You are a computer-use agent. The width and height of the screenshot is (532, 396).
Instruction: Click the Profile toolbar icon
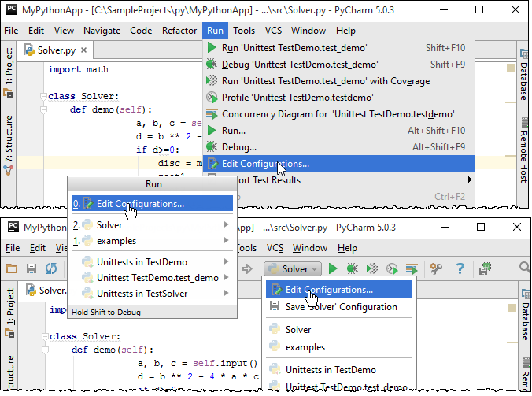pos(393,269)
